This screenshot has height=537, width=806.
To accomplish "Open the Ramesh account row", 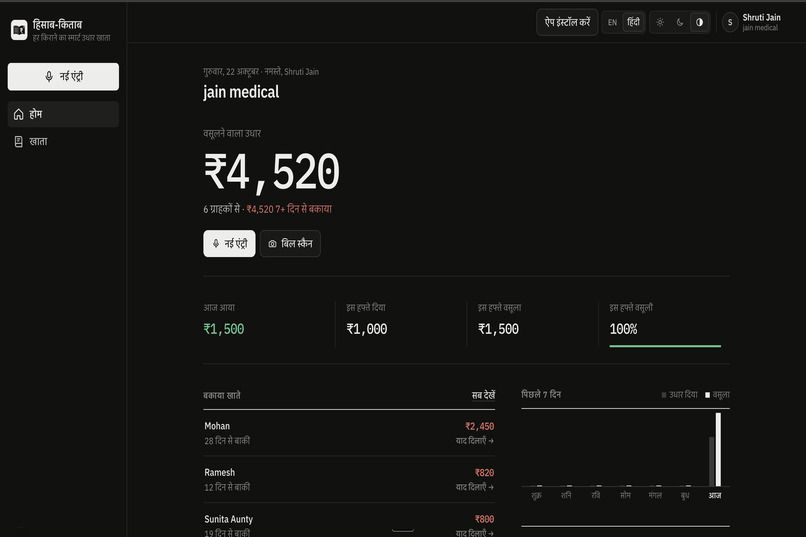I will pyautogui.click(x=349, y=479).
